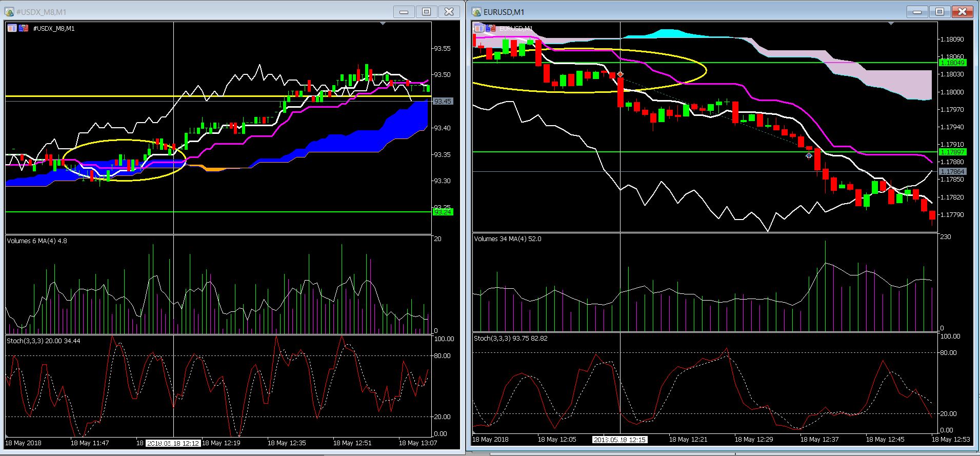Open system menu from EURUSD window icon
The image size is (980, 456).
477,12
